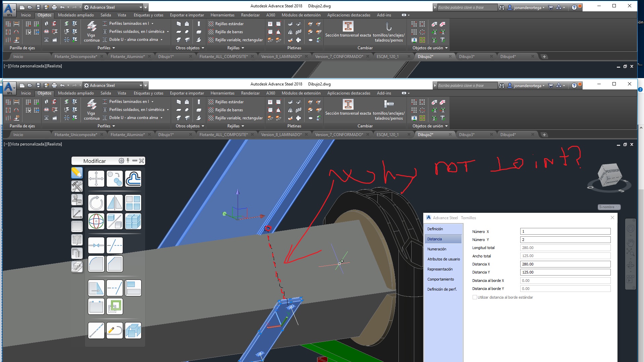This screenshot has height=362, width=644.
Task: Select the Fillet tool in Modificar palette
Action: point(96,264)
